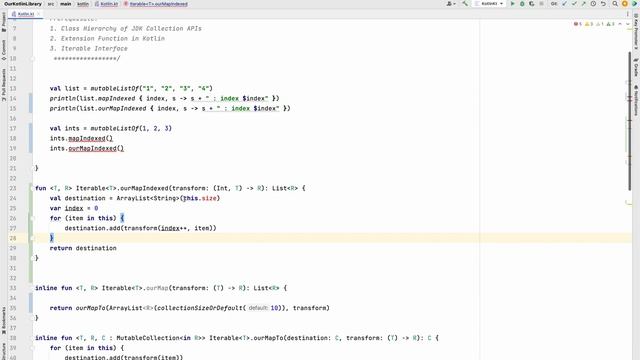Click 'ArrayList<String>' on line 24
This screenshot has width=640, height=360.
tap(148, 198)
